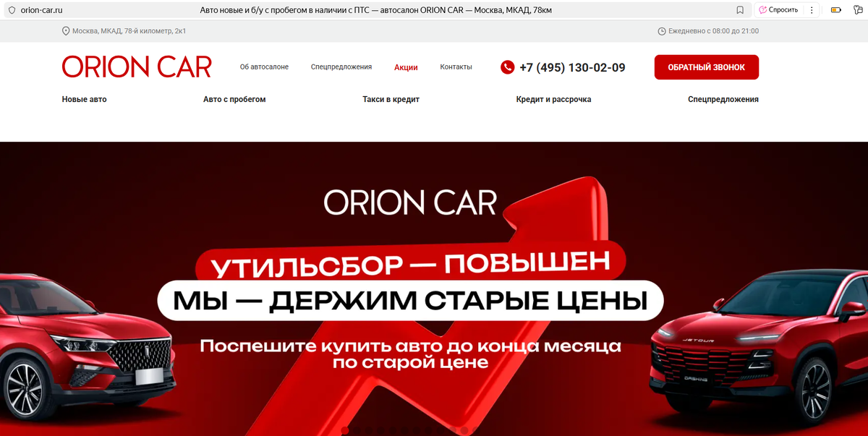Call the +7 (495) 130-02-09 number
Viewport: 868px width, 436px height.
coord(573,67)
